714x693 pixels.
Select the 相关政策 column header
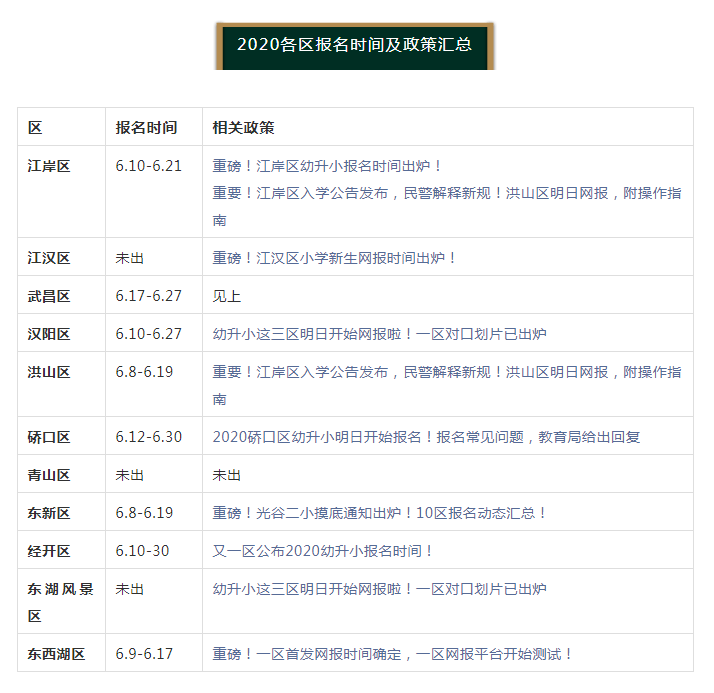pyautogui.click(x=244, y=127)
